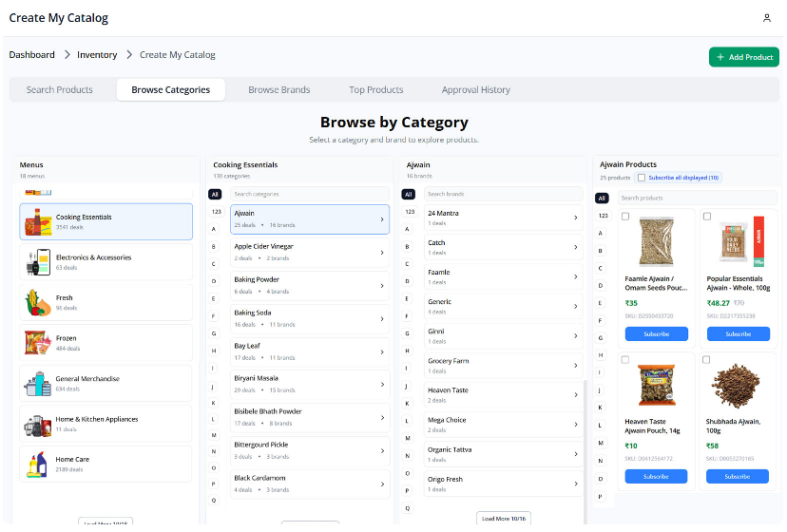Select the Heaven Taste Ajwain Pouch checkbox
Screen dimensions: 787x532
click(x=624, y=360)
